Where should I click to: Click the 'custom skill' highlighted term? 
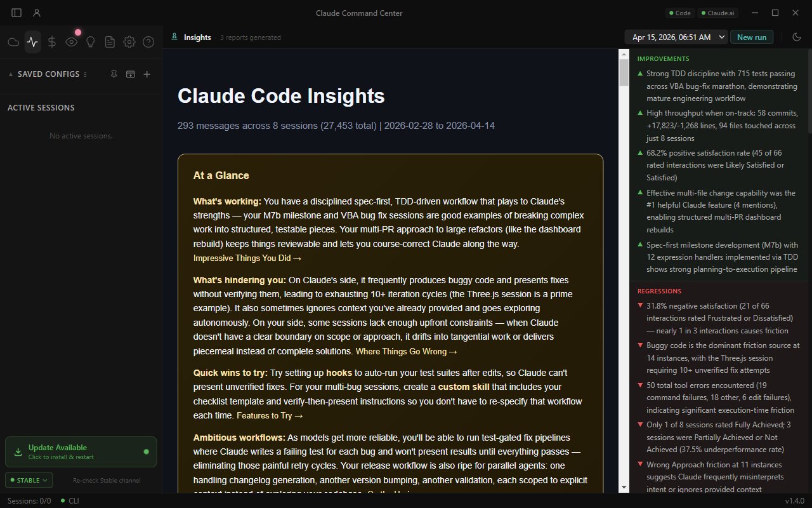pyautogui.click(x=463, y=387)
